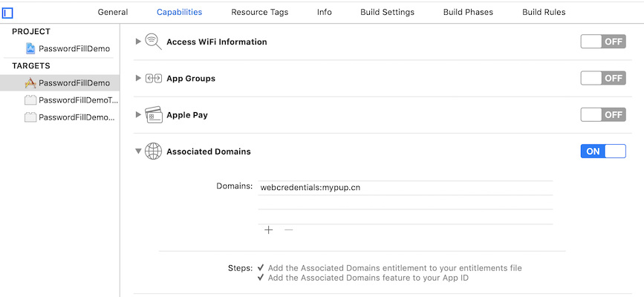This screenshot has width=644, height=297.
Task: Remove a domain with the minus icon
Action: 289,230
